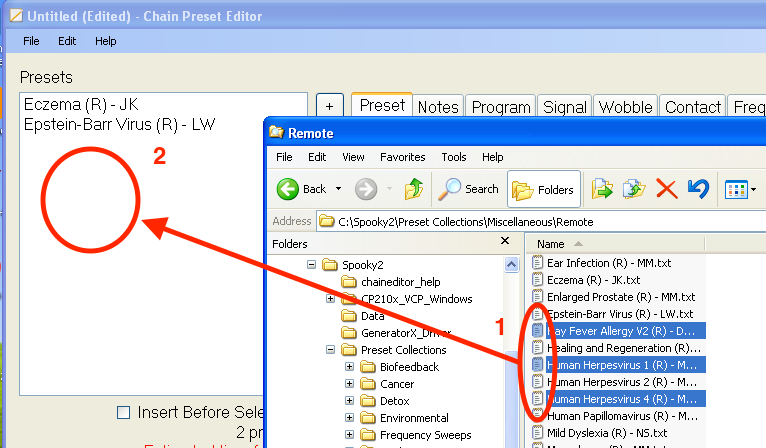Select the Biofeedback folder
This screenshot has width=766, height=448.
tap(409, 367)
